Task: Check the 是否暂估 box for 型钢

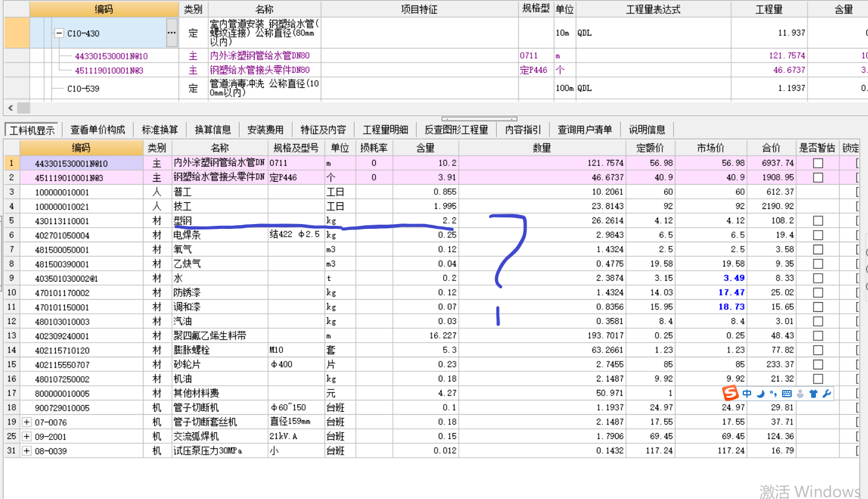Action: pyautogui.click(x=818, y=220)
